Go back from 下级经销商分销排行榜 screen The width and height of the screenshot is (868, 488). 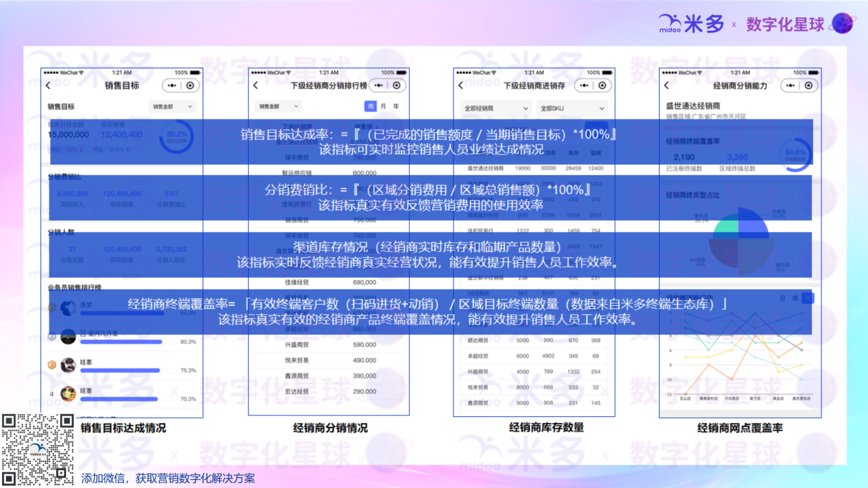pos(256,86)
